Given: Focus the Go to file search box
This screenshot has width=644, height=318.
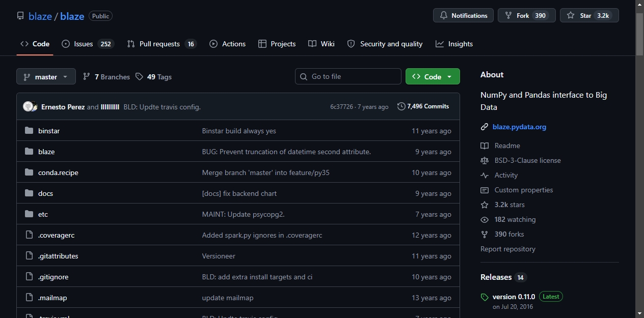Looking at the screenshot, I should [x=348, y=76].
